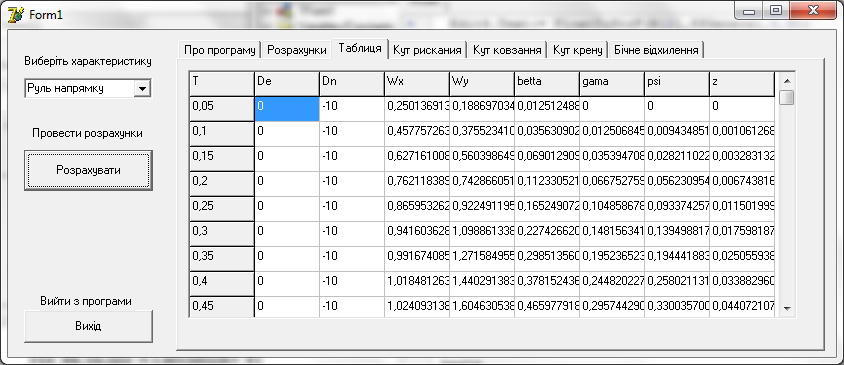Maximize the Form1 window
Viewport: 844px width, 365px height.
pos(776,11)
